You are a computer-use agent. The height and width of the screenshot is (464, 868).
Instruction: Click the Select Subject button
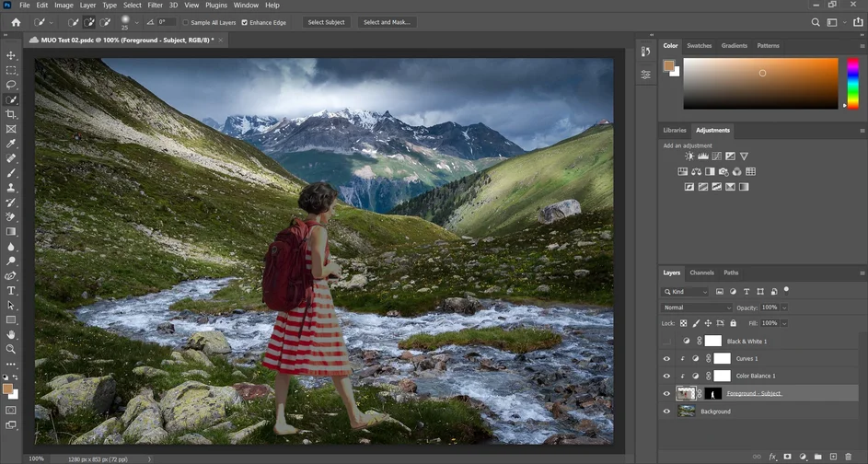coord(327,22)
